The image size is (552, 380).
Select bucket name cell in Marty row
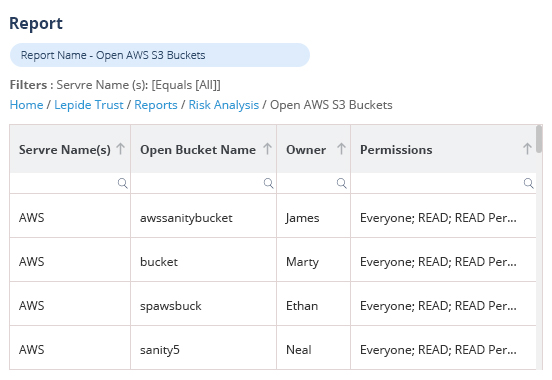point(203,260)
